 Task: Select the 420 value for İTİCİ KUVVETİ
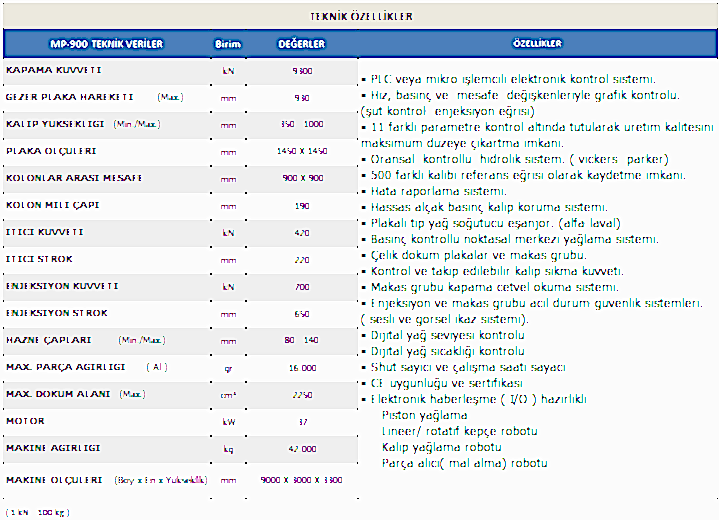point(302,232)
